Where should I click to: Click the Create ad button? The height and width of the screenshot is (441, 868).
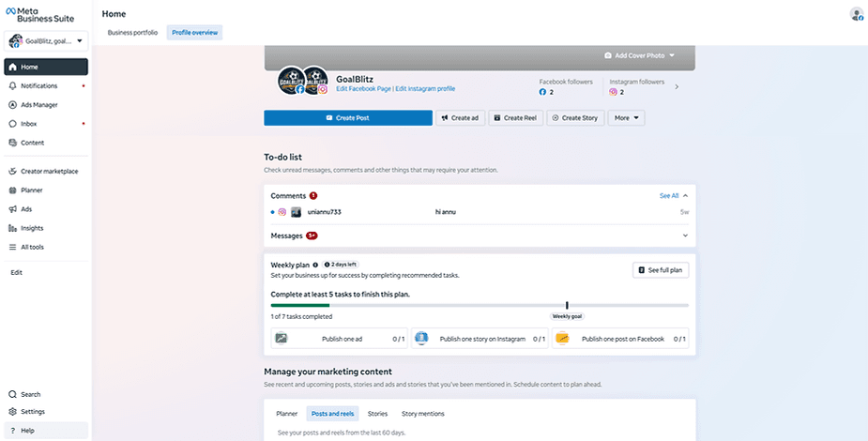tap(460, 118)
